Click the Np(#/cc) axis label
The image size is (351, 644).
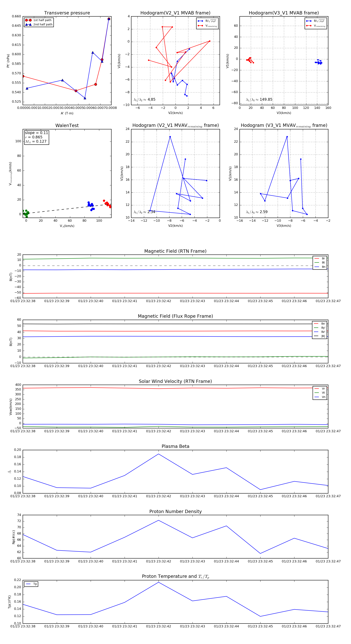click(x=13, y=537)
